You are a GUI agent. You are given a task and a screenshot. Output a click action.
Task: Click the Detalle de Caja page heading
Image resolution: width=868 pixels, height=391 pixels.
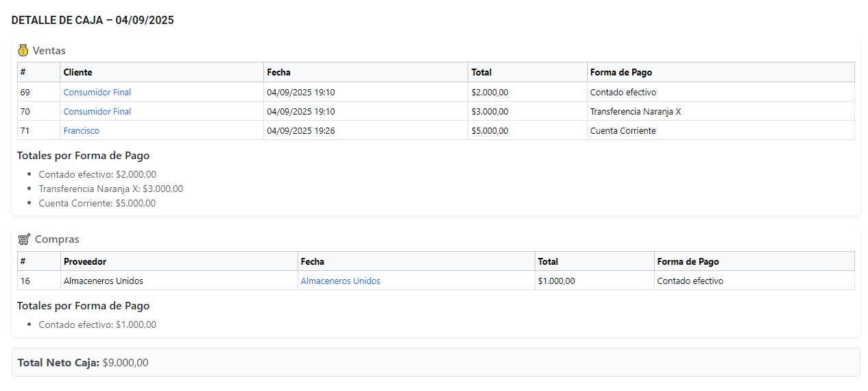[93, 20]
